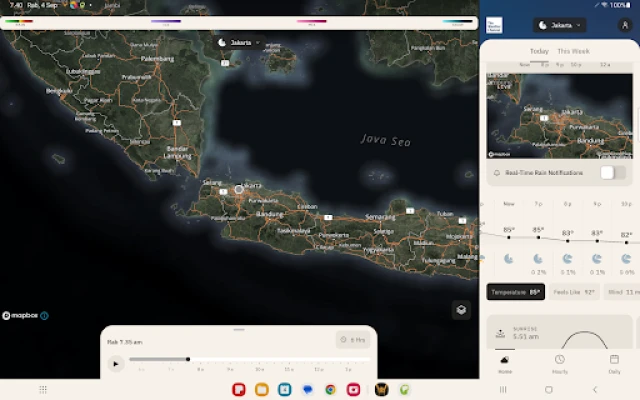Go to the Home tab
The width and height of the screenshot is (640, 400).
(x=505, y=364)
